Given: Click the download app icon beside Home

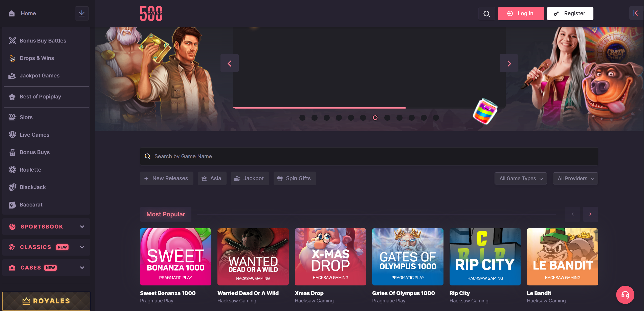Looking at the screenshot, I should [x=82, y=13].
